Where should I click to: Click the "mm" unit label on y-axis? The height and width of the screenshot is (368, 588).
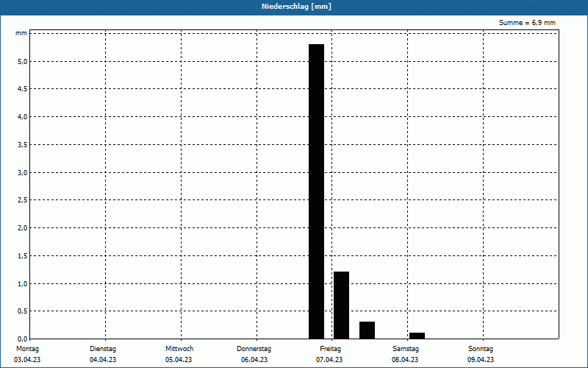21,33
